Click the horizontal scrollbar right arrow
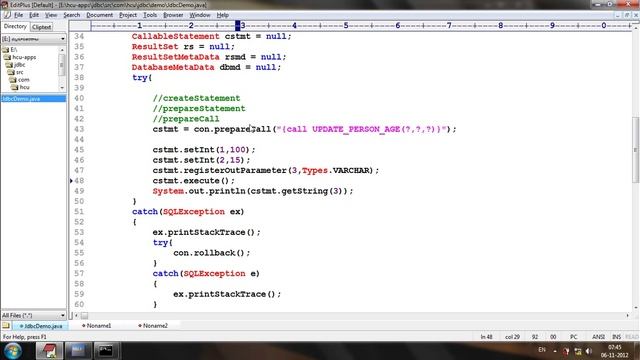Screen dimensions: 640x360 coord(627,316)
